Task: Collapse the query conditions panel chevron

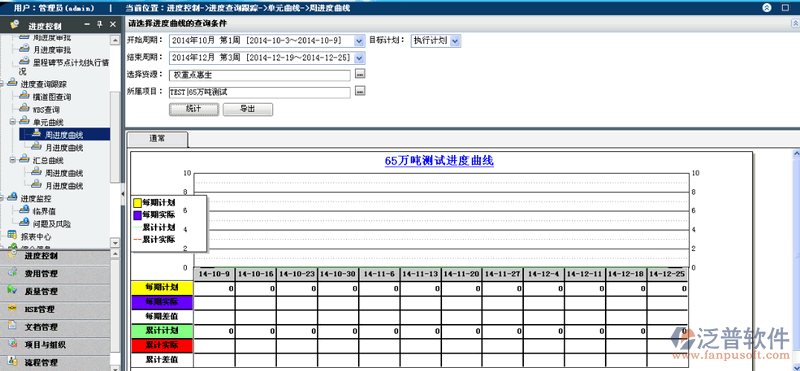Action: (x=795, y=23)
